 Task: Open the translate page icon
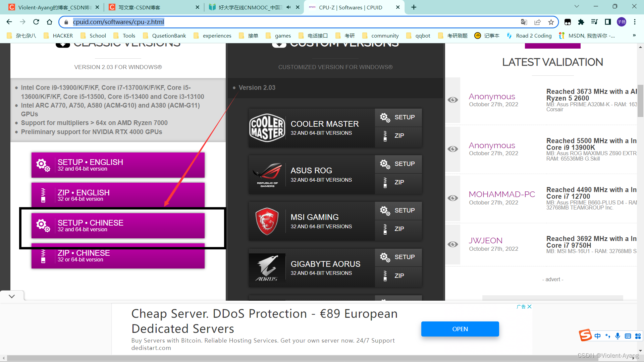pos(524,22)
